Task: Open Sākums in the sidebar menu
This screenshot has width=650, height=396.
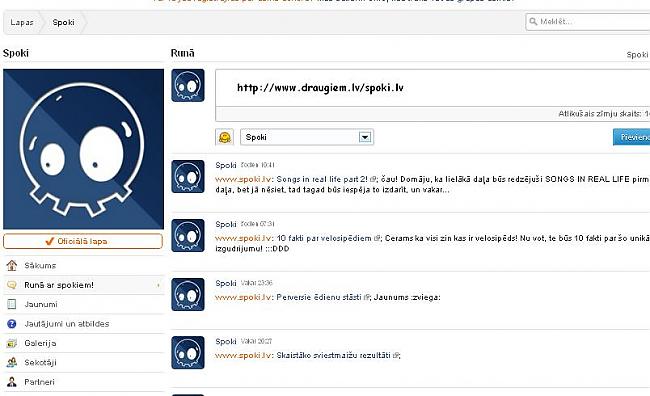Action: click(x=83, y=265)
